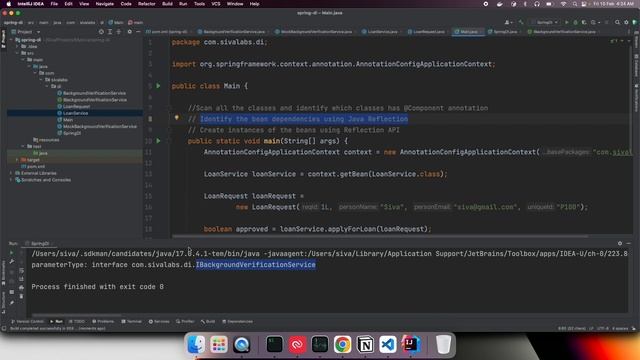Collapse the src folder in project tree

click(17, 53)
